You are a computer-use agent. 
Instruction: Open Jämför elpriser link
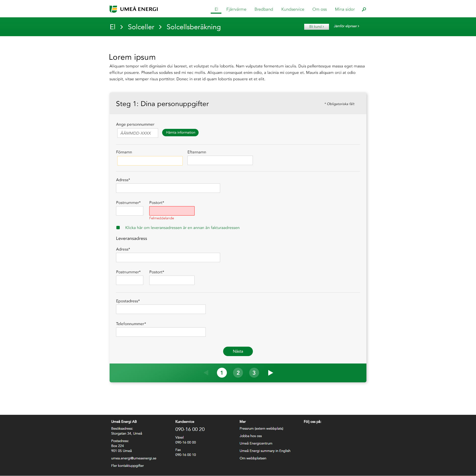pyautogui.click(x=346, y=26)
